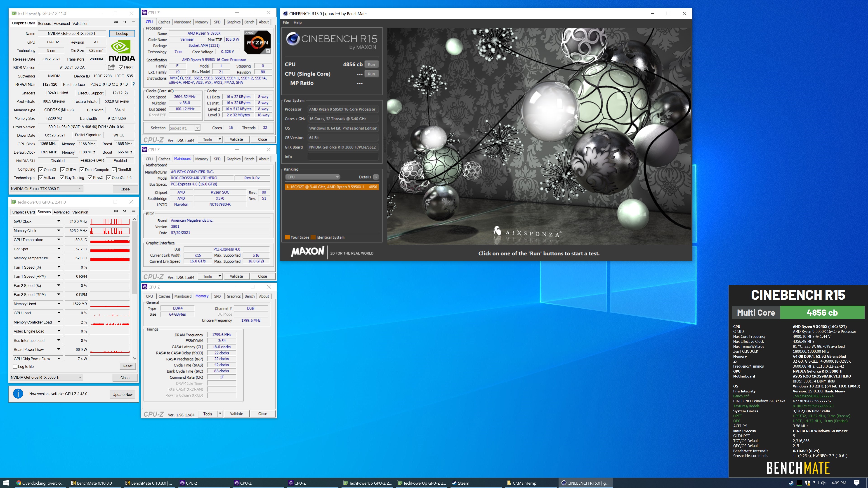Click the Lookup button in GPU-Z
Image resolution: width=868 pixels, height=488 pixels.
[122, 33]
